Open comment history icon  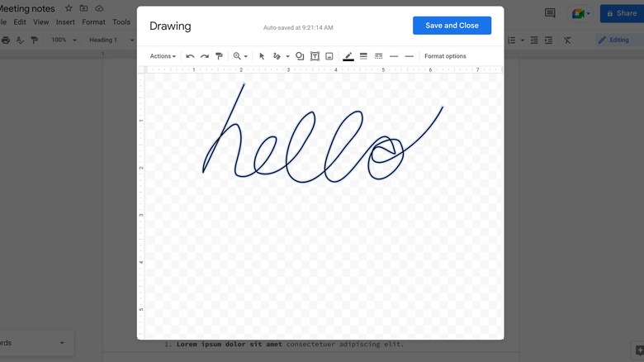pos(550,13)
